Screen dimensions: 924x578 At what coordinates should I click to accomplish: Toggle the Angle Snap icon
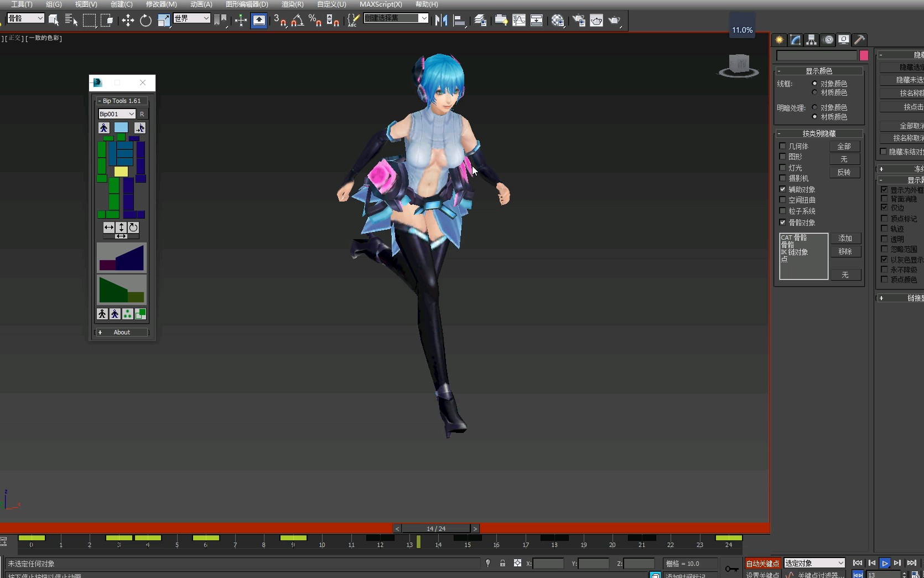pyautogui.click(x=298, y=20)
